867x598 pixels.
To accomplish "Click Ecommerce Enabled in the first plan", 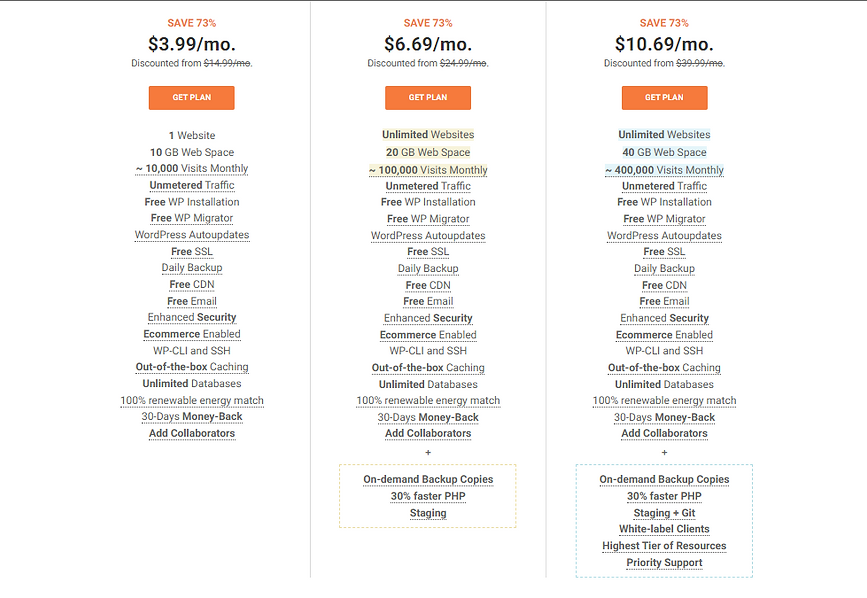I will click(192, 334).
